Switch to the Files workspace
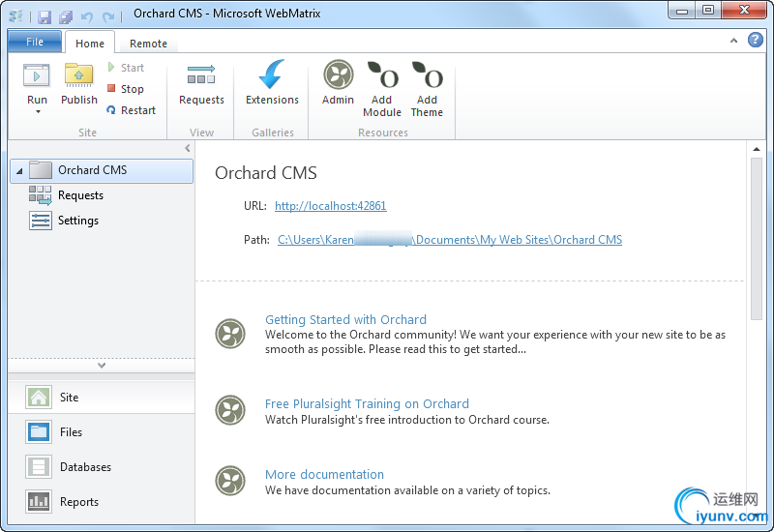774x532 pixels. point(102,432)
